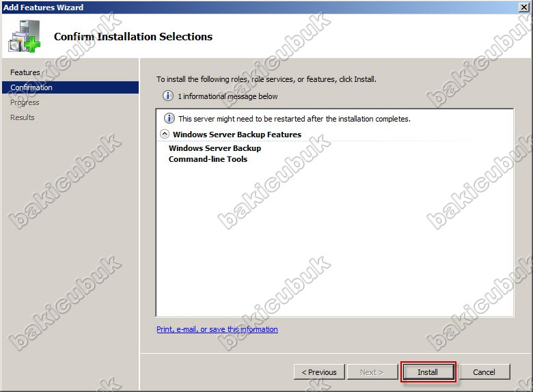This screenshot has width=533, height=392.
Task: Select the Features step in sidebar
Action: click(x=25, y=72)
